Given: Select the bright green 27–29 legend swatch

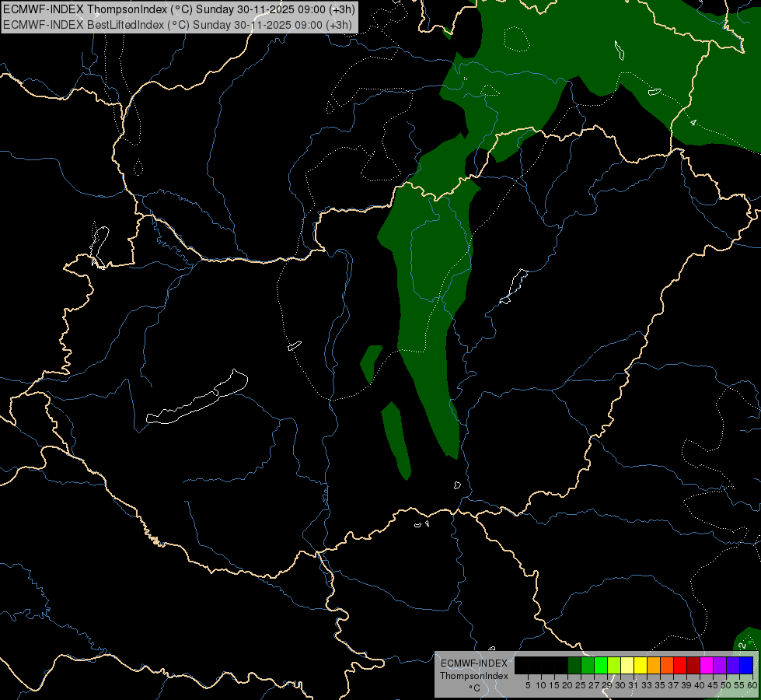Looking at the screenshot, I should [601, 665].
